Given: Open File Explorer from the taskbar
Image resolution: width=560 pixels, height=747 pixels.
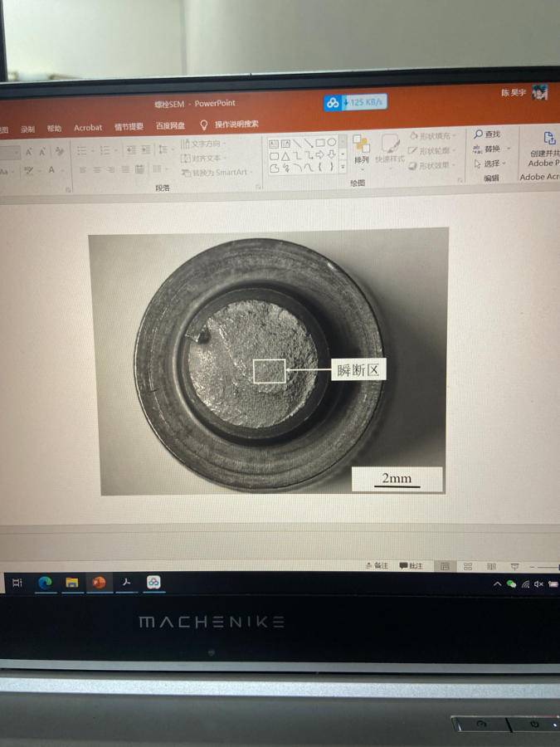Looking at the screenshot, I should coord(72,583).
